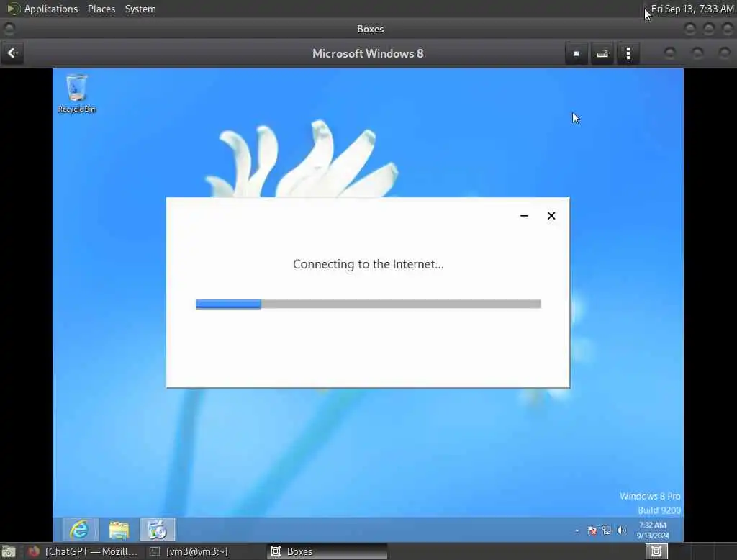Image resolution: width=737 pixels, height=560 pixels.
Task: Open the Places menu
Action: [x=101, y=9]
